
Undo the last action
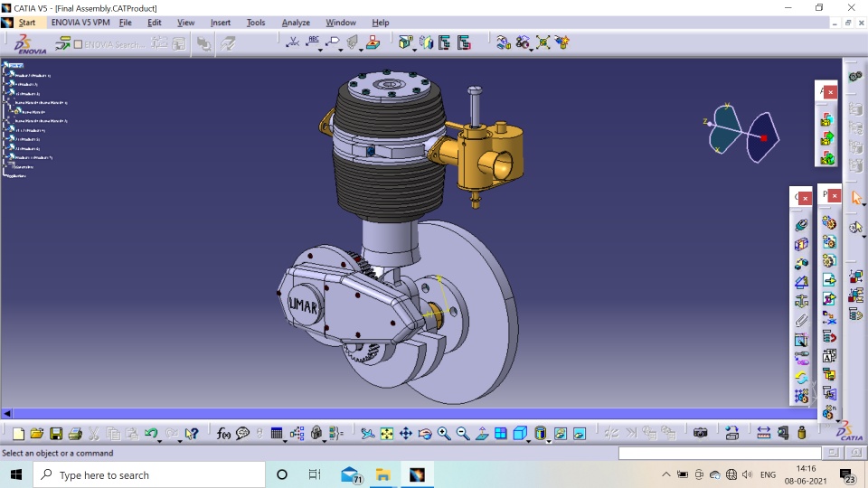point(151,433)
